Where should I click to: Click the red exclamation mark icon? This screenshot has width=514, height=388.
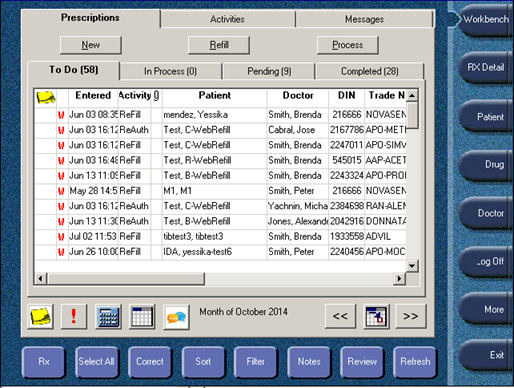pos(74,316)
